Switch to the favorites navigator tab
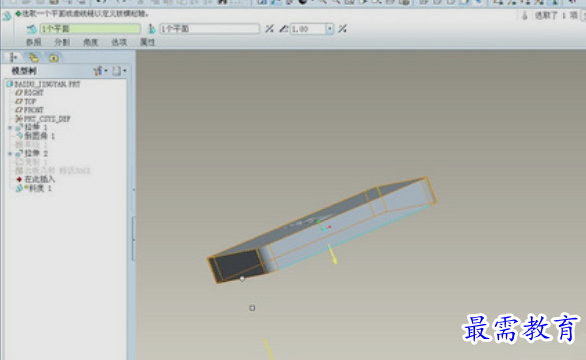This screenshot has width=586, height=360. (x=54, y=58)
